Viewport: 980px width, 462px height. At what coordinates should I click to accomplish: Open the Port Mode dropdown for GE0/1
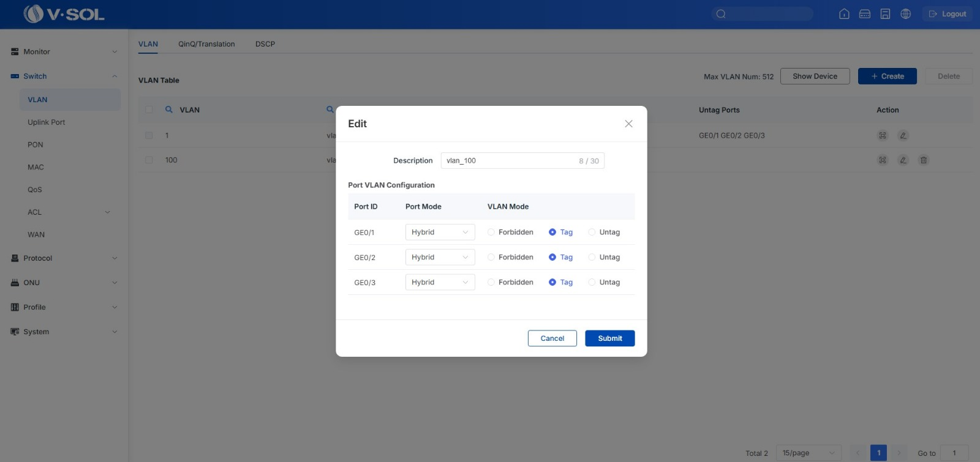point(440,233)
